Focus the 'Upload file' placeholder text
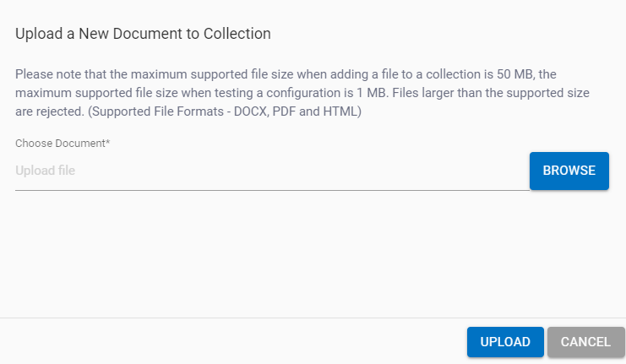Image resolution: width=626 pixels, height=364 pixels. click(46, 171)
